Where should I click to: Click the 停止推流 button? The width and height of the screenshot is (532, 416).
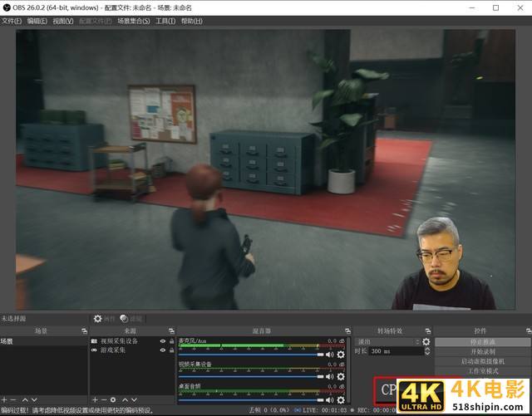(480, 341)
